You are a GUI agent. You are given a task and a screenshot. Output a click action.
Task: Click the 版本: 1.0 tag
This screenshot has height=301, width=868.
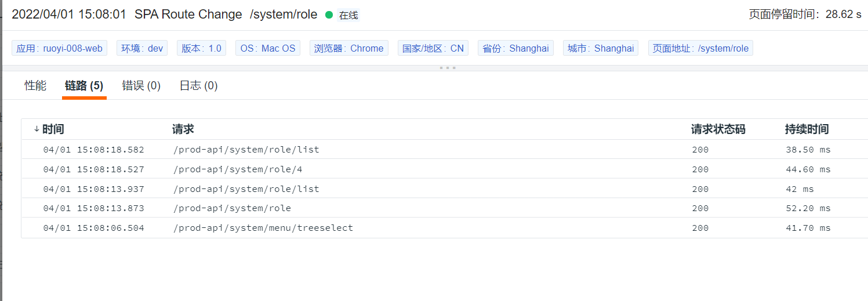[x=202, y=48]
